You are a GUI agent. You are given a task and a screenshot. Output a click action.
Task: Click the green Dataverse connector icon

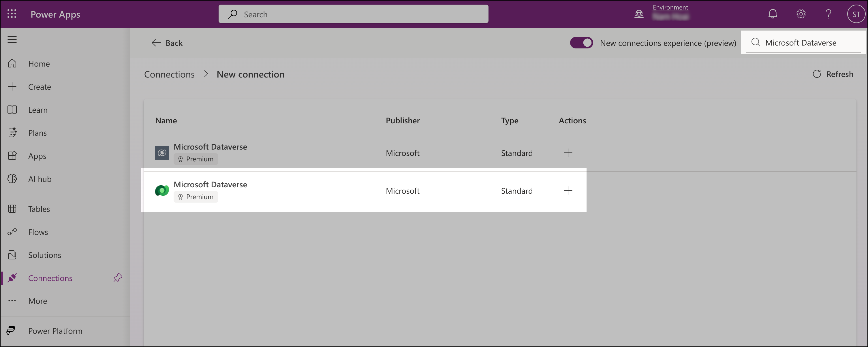[x=162, y=191]
